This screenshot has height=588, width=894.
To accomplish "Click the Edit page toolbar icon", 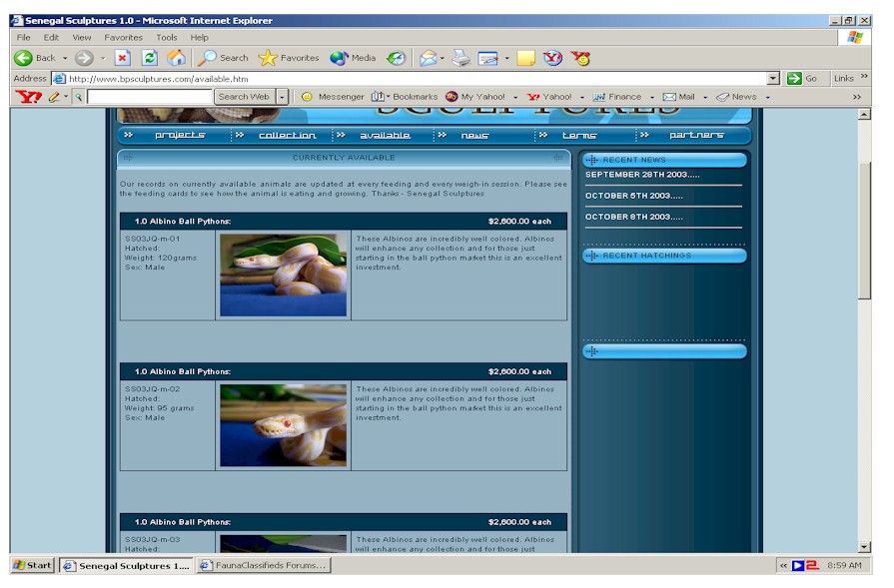I will (488, 58).
